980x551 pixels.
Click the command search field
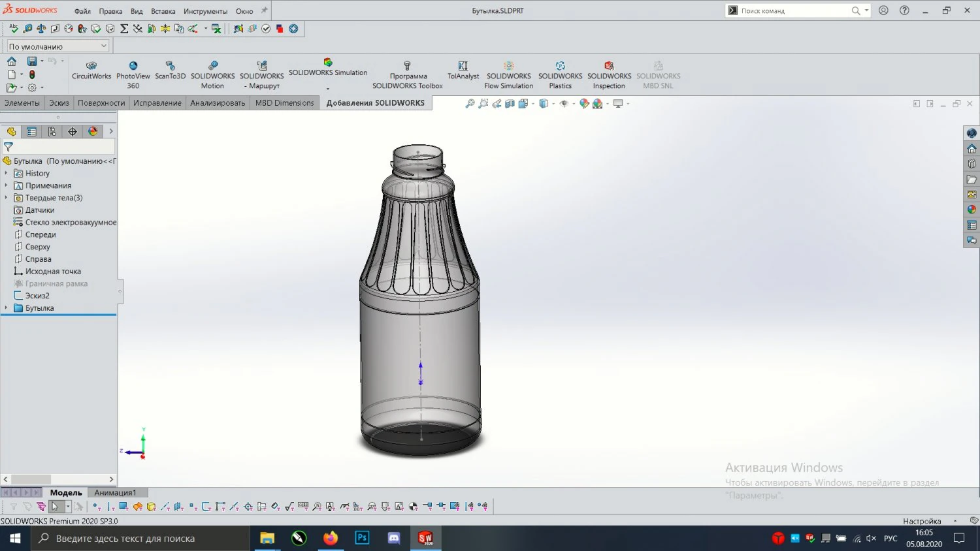pos(794,11)
